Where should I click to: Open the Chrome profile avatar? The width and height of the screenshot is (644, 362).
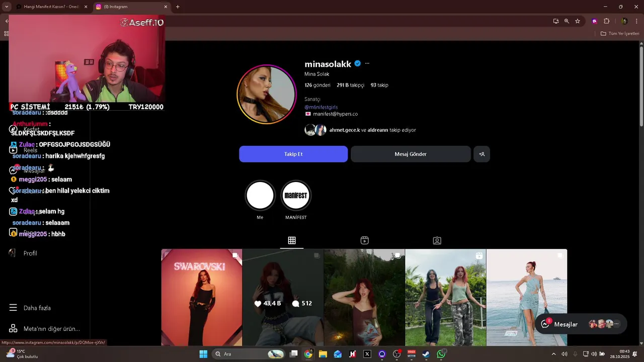[624, 21]
